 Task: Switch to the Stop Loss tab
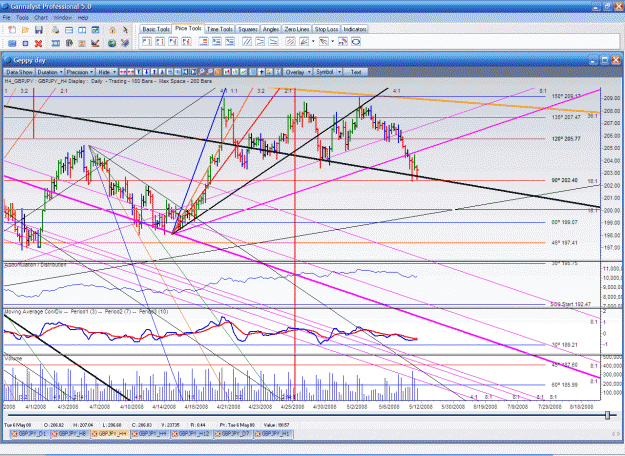[326, 29]
